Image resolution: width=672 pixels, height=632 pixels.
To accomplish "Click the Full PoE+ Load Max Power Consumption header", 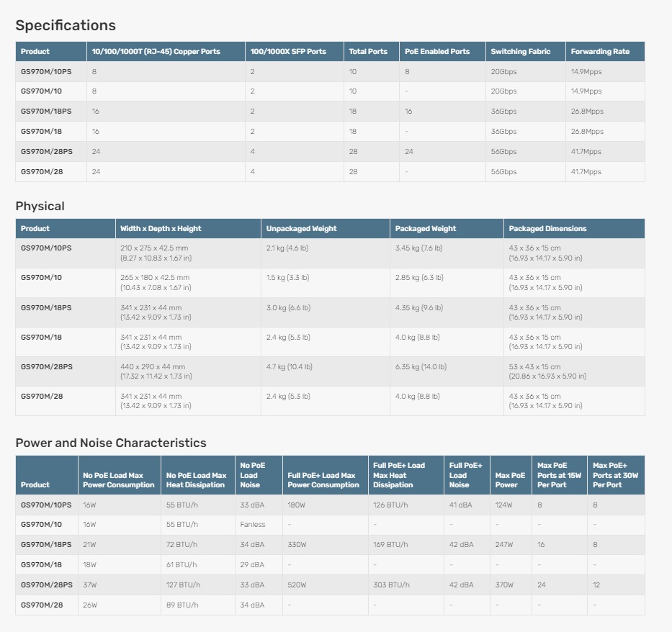I will tap(323, 480).
